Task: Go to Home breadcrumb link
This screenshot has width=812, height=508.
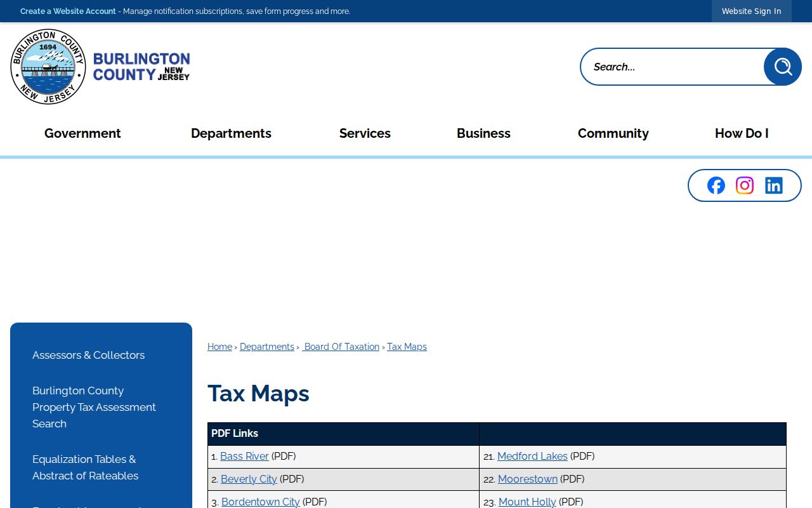Action: click(x=219, y=347)
